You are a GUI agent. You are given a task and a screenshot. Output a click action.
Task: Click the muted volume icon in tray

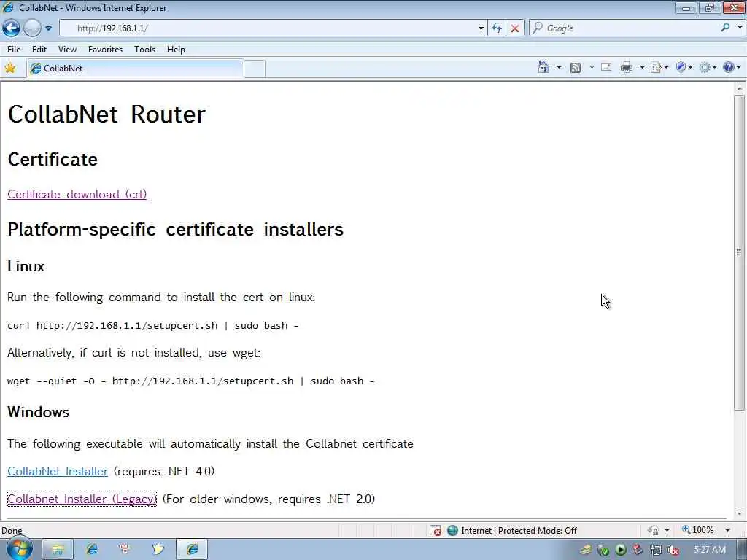(673, 551)
